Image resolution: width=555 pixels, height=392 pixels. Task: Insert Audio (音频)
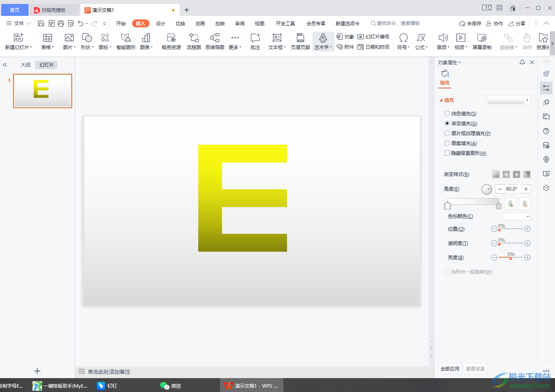click(443, 42)
